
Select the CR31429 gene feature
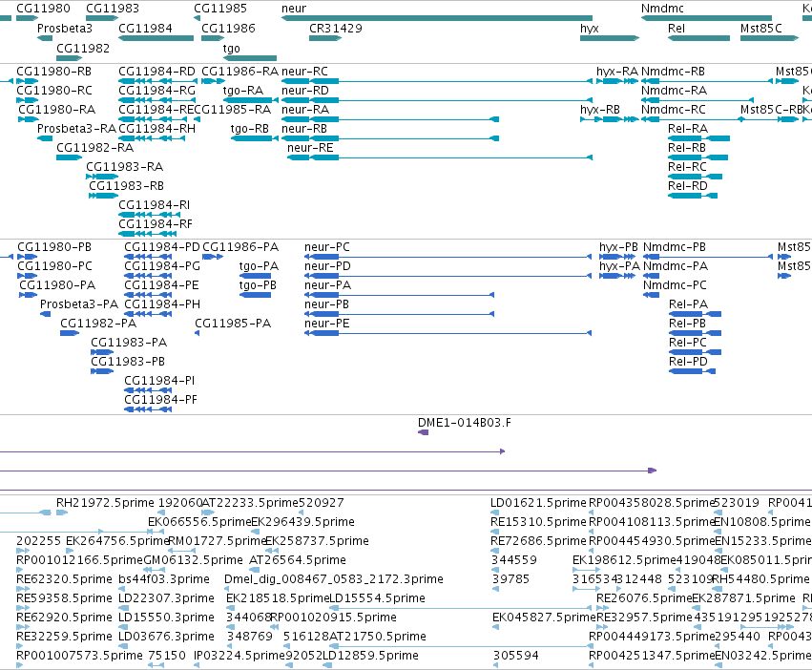click(x=325, y=38)
